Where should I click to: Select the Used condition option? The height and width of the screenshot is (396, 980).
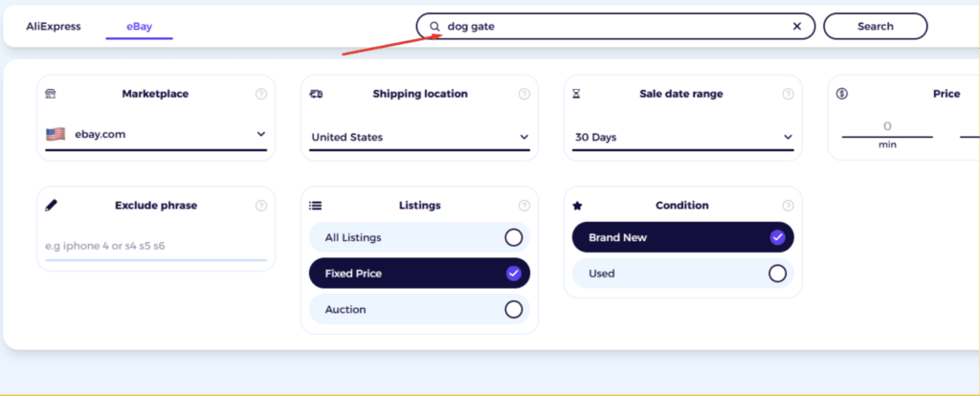tap(682, 274)
